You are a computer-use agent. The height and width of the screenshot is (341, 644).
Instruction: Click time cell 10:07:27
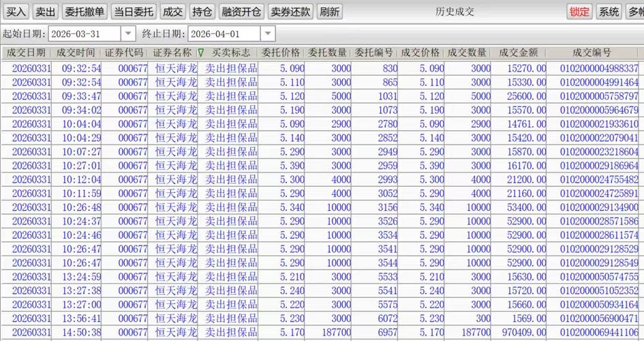pyautogui.click(x=81, y=152)
